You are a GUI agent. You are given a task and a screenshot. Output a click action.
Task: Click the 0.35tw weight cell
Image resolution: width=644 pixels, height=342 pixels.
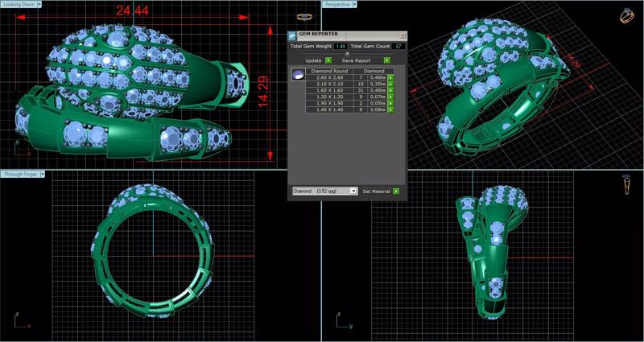(x=378, y=84)
